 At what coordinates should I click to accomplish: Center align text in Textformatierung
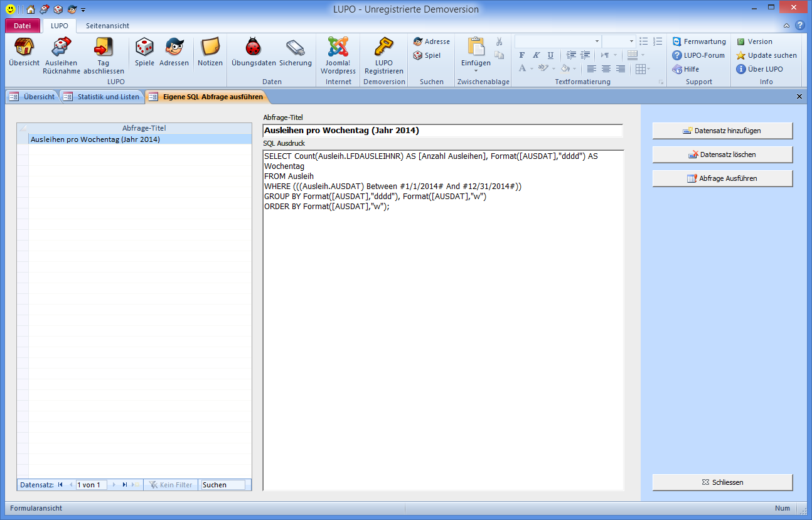(x=606, y=69)
